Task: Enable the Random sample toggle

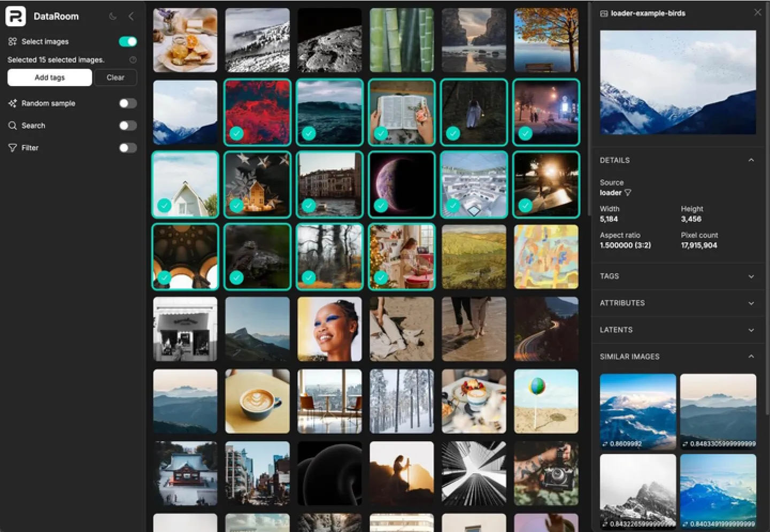Action: coord(128,103)
